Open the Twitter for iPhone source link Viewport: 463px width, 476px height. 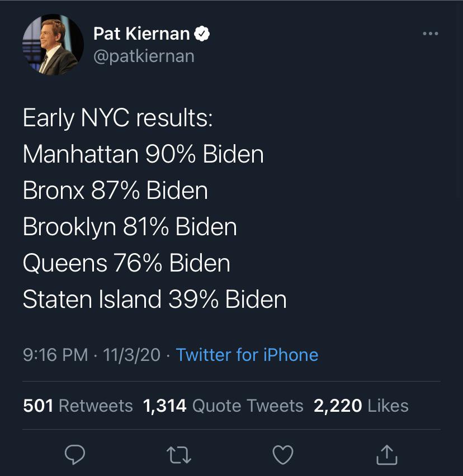(247, 355)
